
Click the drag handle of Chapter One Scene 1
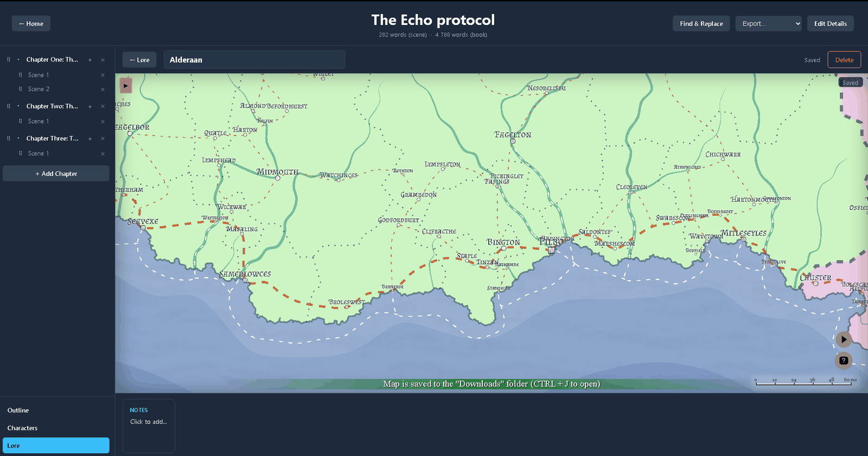tap(21, 75)
